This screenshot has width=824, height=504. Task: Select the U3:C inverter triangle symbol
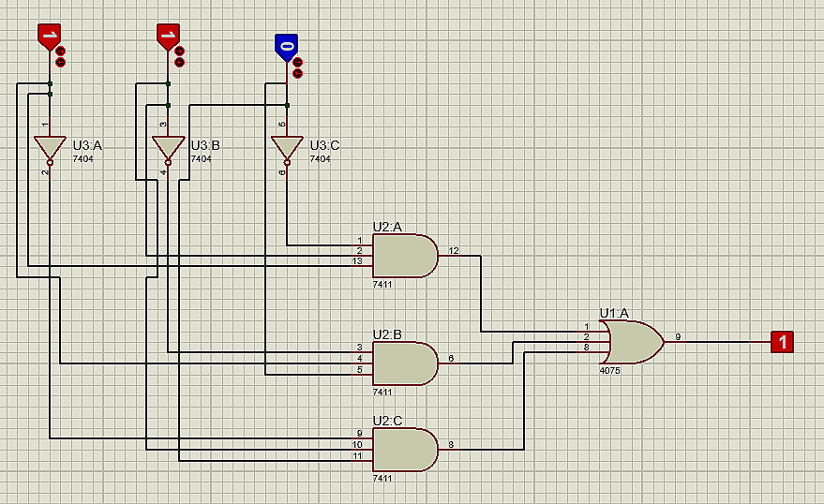coord(287,149)
